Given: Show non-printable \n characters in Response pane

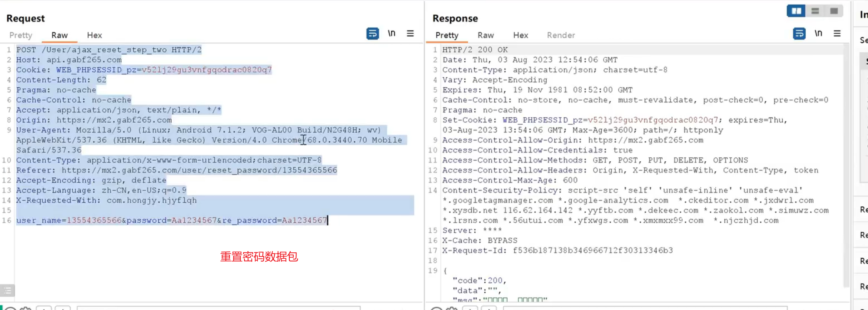Looking at the screenshot, I should point(818,33).
